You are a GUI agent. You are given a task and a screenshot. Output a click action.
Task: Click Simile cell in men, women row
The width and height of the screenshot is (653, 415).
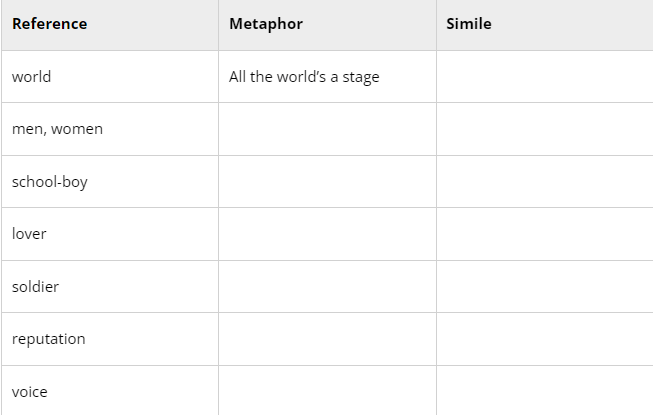(x=545, y=129)
